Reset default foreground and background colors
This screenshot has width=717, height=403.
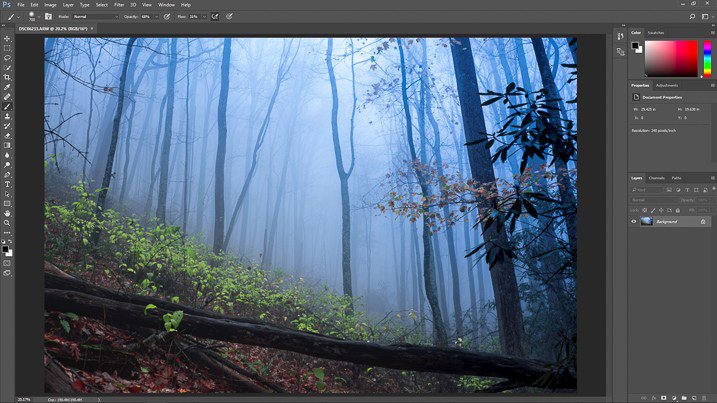tap(4, 242)
